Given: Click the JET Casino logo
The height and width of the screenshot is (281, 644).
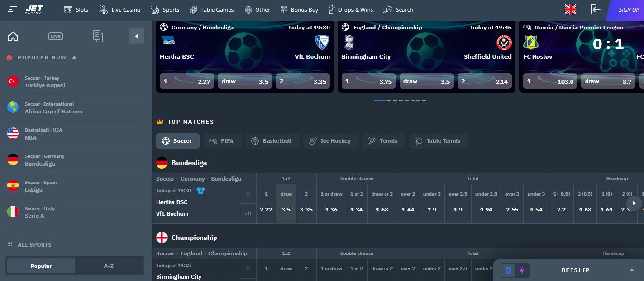Looking at the screenshot, I should (34, 9).
